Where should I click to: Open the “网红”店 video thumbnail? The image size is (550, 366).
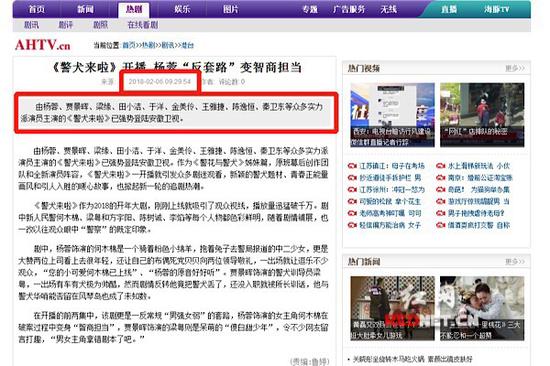(482, 115)
